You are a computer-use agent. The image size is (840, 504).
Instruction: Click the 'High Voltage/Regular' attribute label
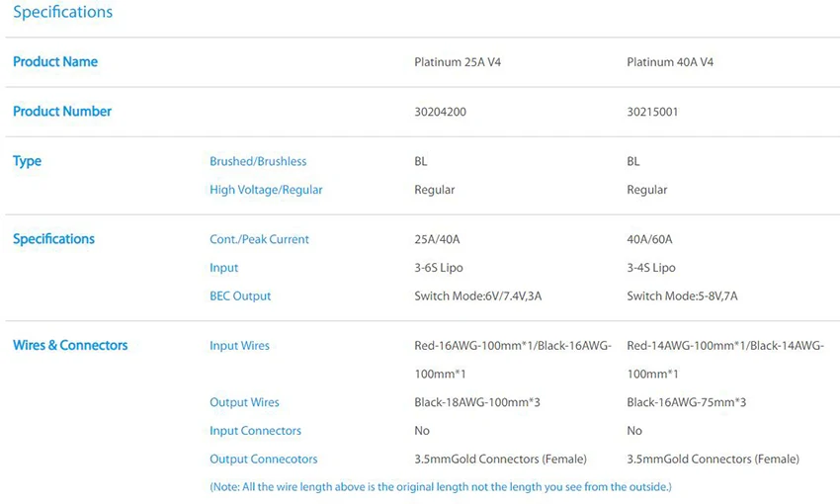[266, 190]
